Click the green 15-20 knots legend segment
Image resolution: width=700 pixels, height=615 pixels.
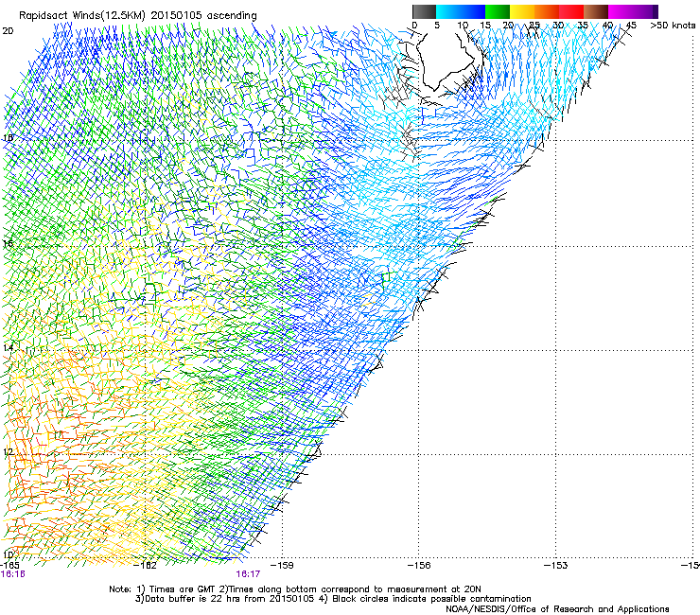pyautogui.click(x=498, y=11)
